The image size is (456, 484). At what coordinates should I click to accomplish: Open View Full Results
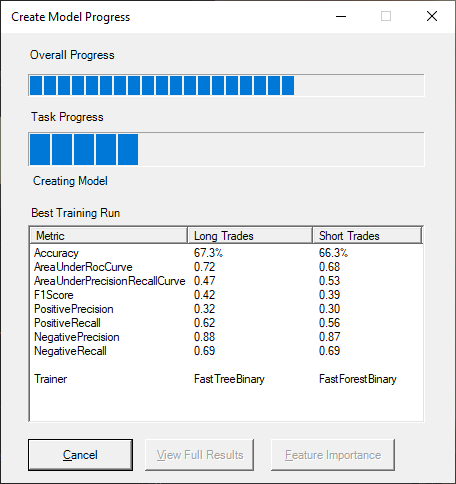pos(199,455)
